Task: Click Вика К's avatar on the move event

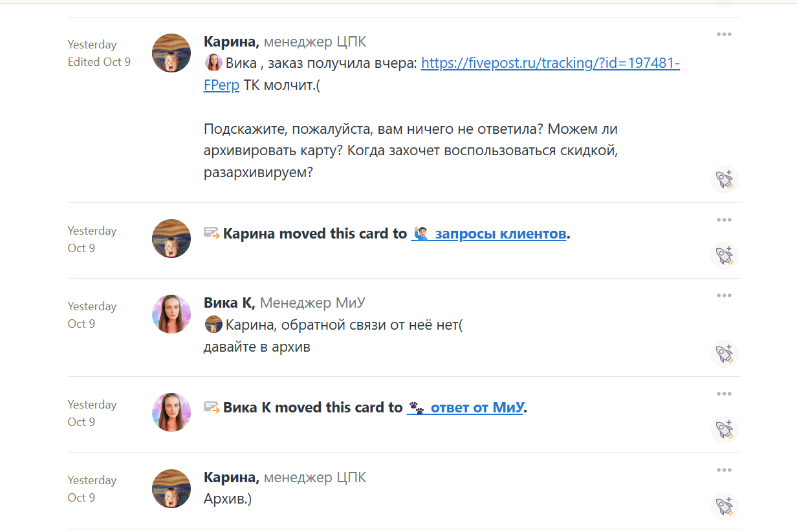Action: click(171, 412)
